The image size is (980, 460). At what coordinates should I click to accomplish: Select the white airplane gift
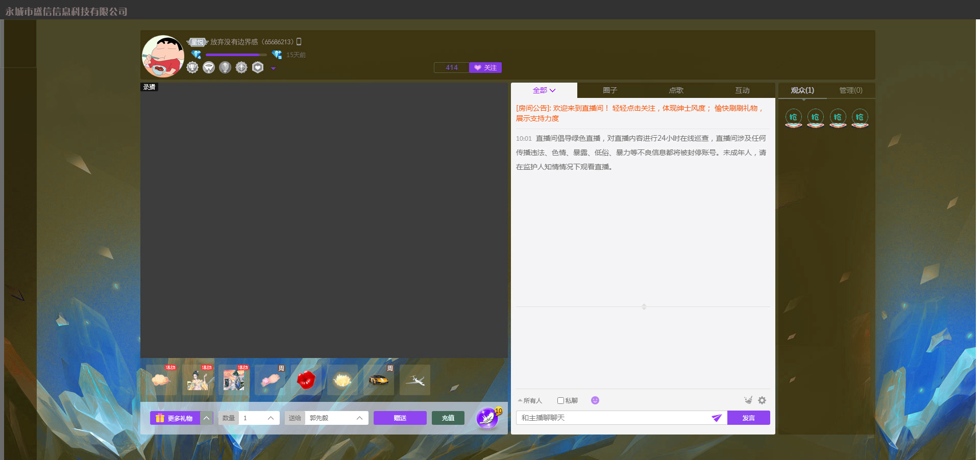(415, 380)
